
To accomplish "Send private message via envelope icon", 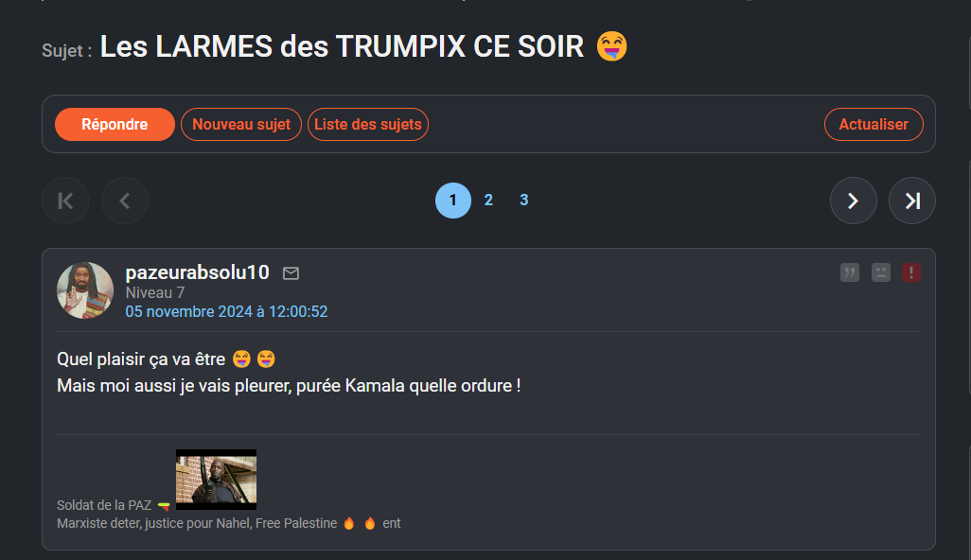I will point(291,272).
